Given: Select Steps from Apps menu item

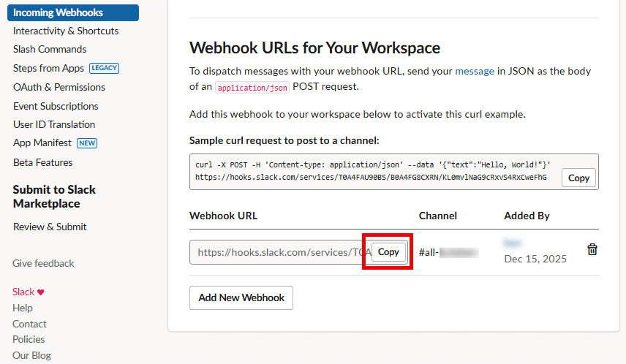Looking at the screenshot, I should pyautogui.click(x=48, y=68).
